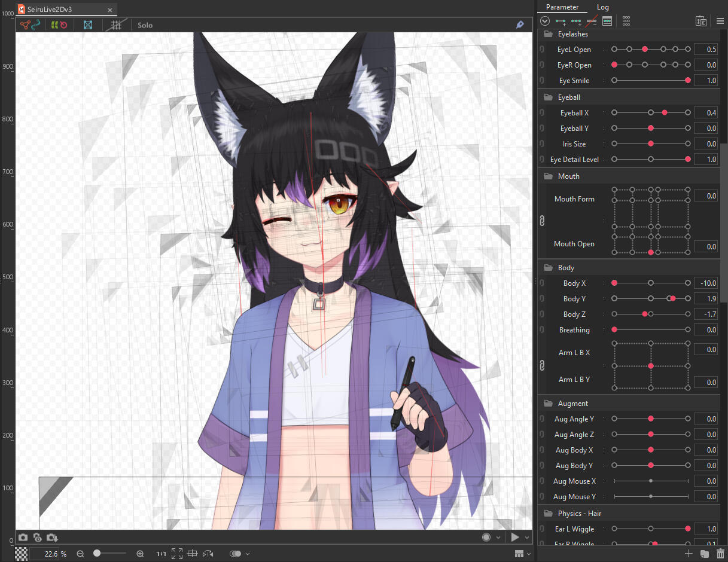Add a key to the selected parameter
The width and height of the screenshot is (728, 562).
pos(561,20)
